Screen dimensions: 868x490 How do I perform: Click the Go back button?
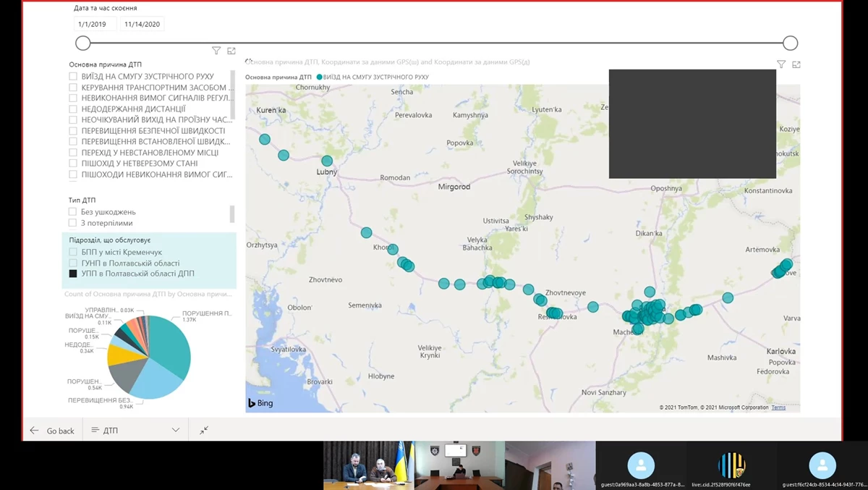pos(54,431)
